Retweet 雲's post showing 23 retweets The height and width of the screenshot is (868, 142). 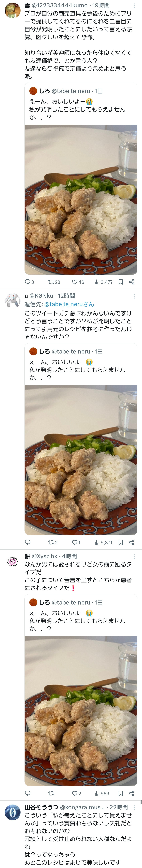point(54,282)
